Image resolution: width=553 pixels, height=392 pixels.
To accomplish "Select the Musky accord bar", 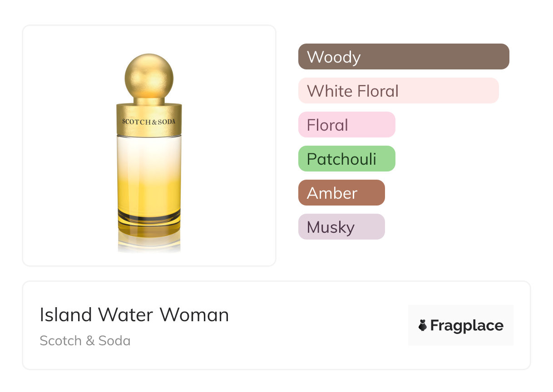I will click(341, 227).
